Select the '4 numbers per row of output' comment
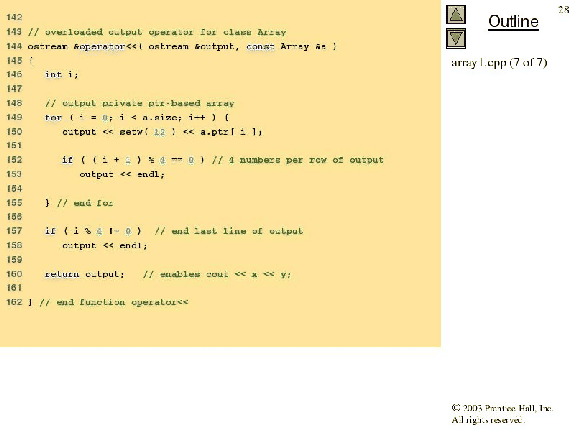 298,160
